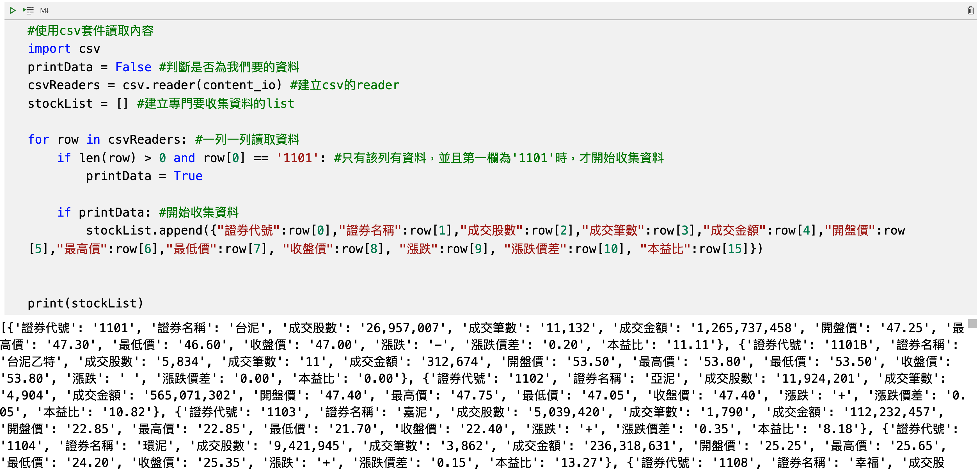Toggle the cell execution state
This screenshot has height=473, width=980.
[x=9, y=9]
